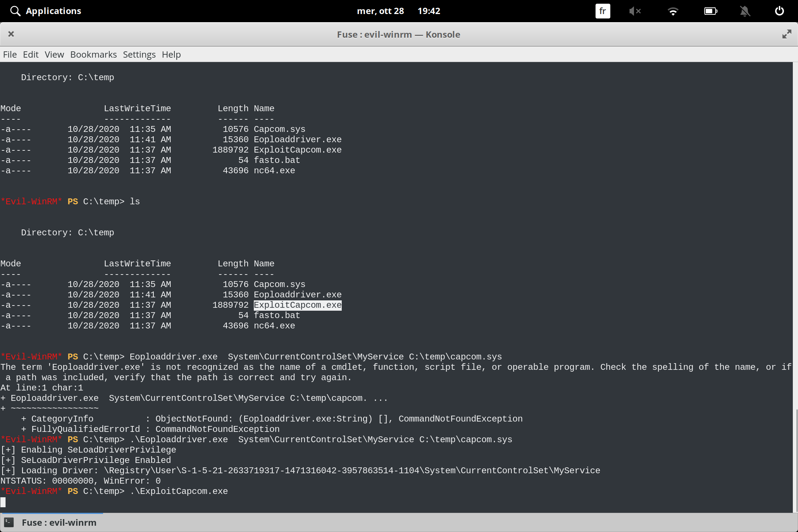Open the Bookmarks menu
Viewport: 798px width, 532px height.
point(93,54)
